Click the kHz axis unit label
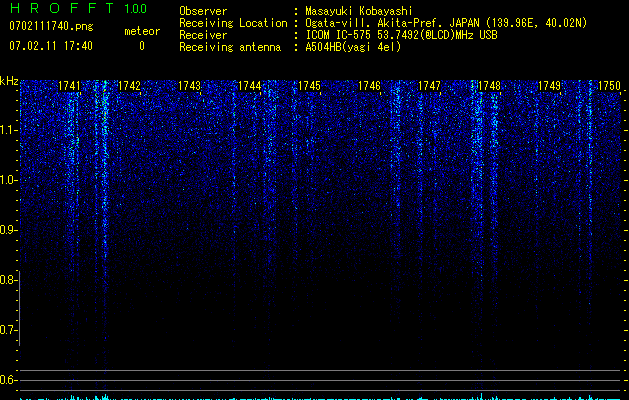Viewport: 629px width, 400px height. [9, 81]
